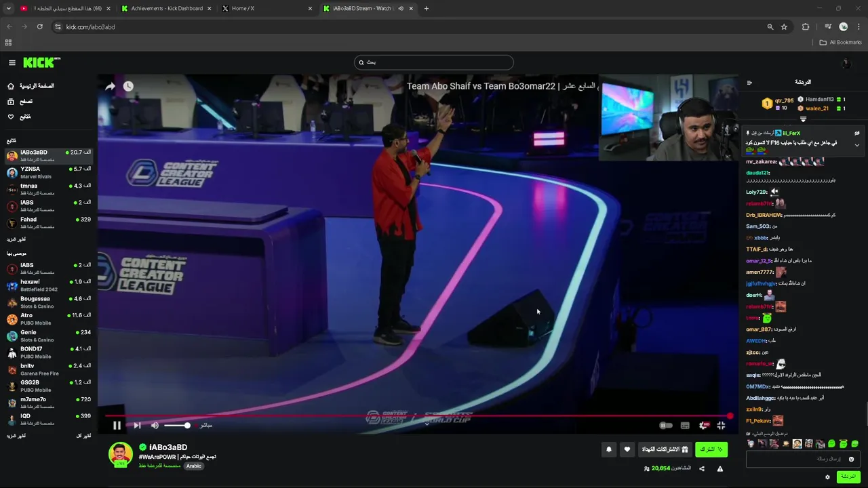
Task: Open the browser tab search dropdown
Action: pos(8,8)
